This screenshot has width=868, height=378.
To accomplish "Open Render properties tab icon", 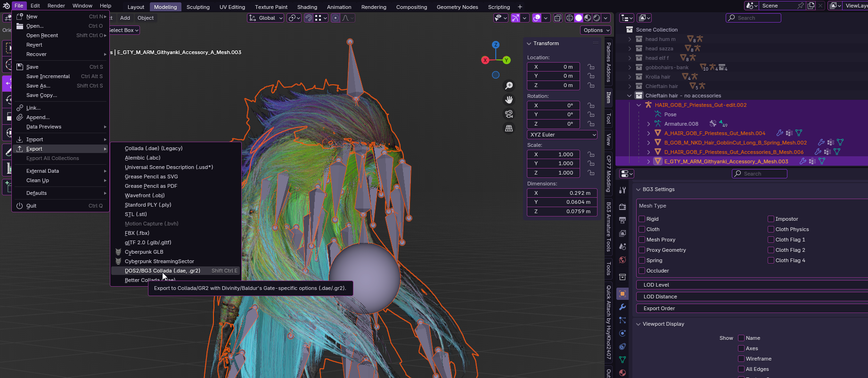I will pos(622,207).
